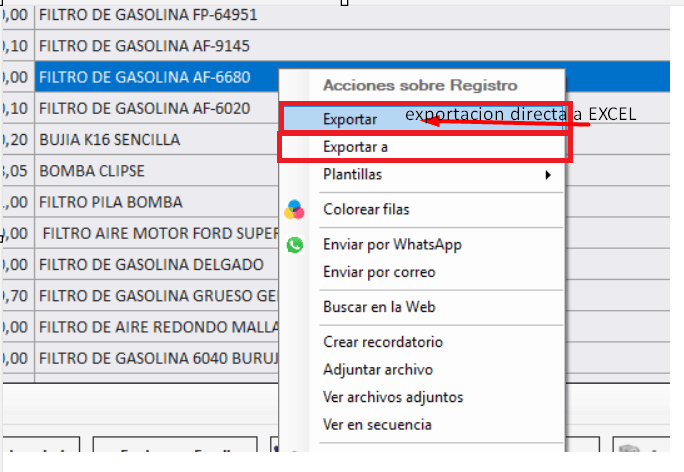Choose Exportar a menu option

coord(356,147)
